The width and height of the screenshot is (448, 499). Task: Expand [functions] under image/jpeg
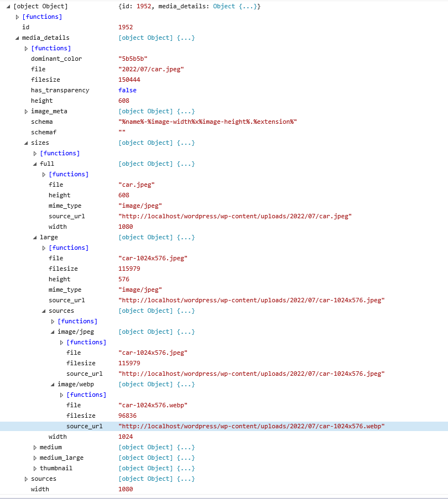click(62, 343)
